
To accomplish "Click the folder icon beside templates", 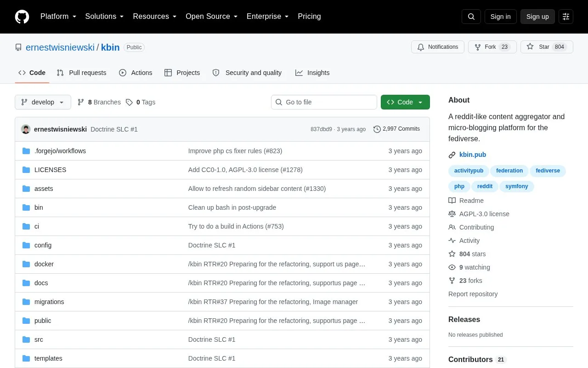I will 26,358.
